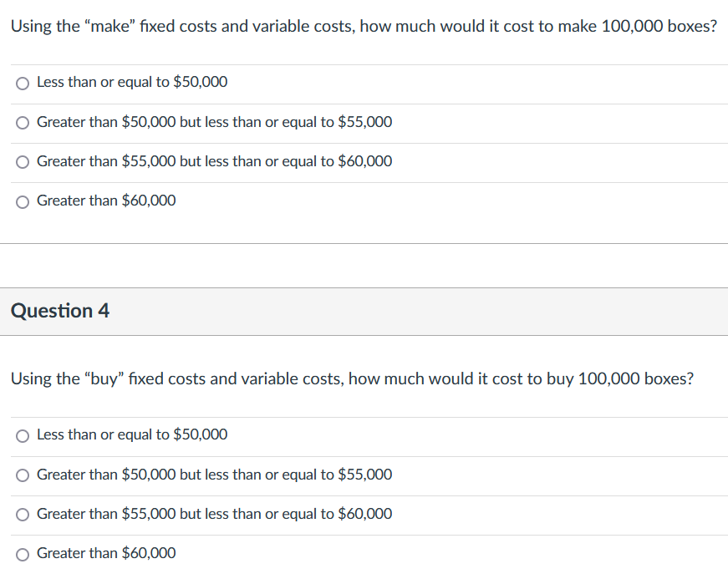Choose Question 4 radio 'Greater than $50,000 but ≤ $55,000'
Image resolution: width=728 pixels, height=579 pixels.
(23, 475)
